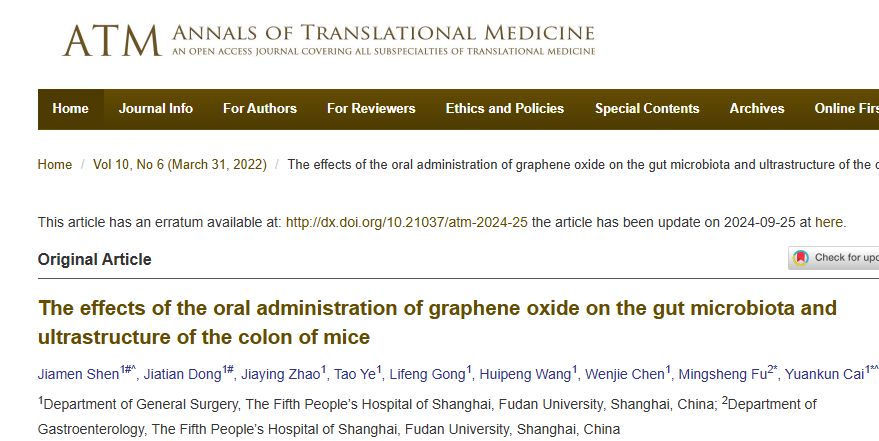The height and width of the screenshot is (441, 879).
Task: Expand the For Reviewers menu
Action: click(x=371, y=109)
